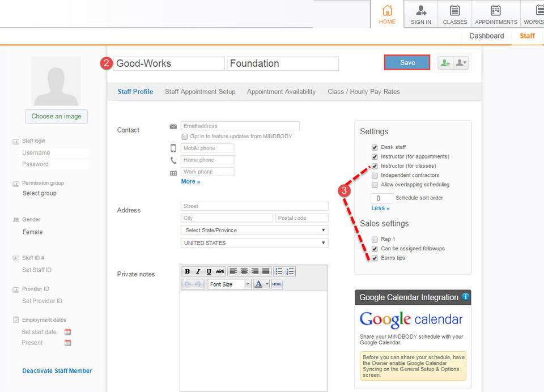The image size is (544, 392).
Task: Change the Female gender selection
Action: pos(33,232)
